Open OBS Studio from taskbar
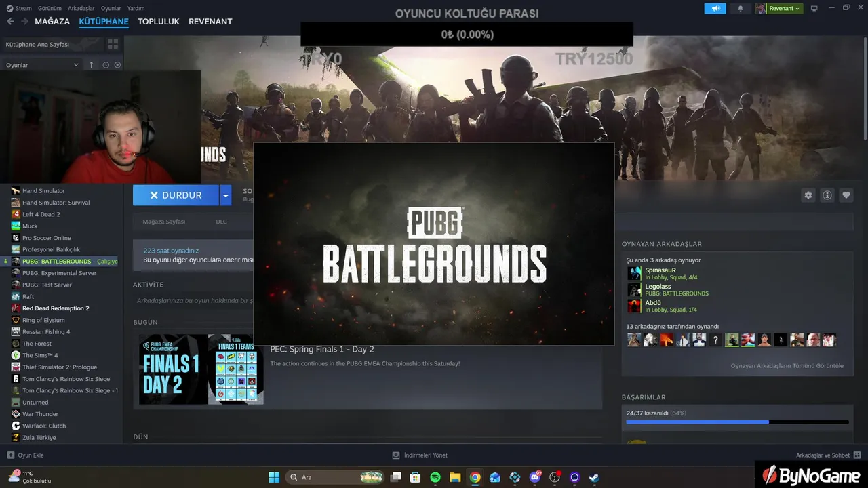Viewport: 868px width, 488px height. click(x=555, y=477)
